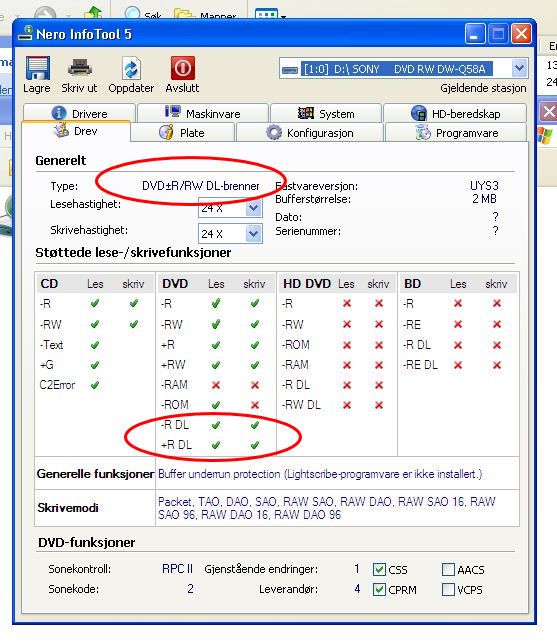Click the firmware version UYS3 value

[x=484, y=186]
